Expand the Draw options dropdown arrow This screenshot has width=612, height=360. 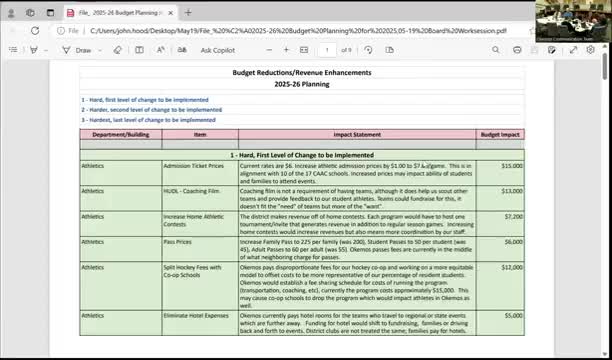pyautogui.click(x=100, y=50)
